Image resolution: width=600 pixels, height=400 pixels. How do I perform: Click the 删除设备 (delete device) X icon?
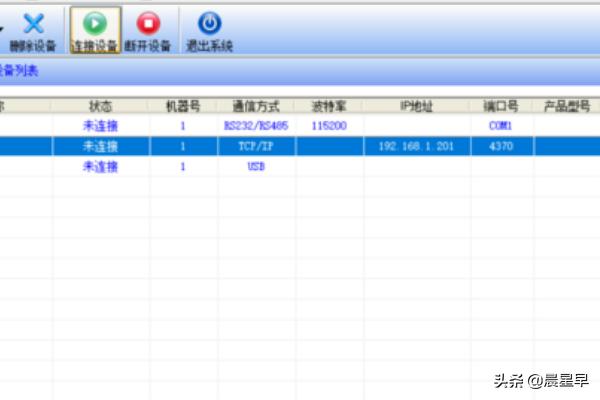pos(33,24)
